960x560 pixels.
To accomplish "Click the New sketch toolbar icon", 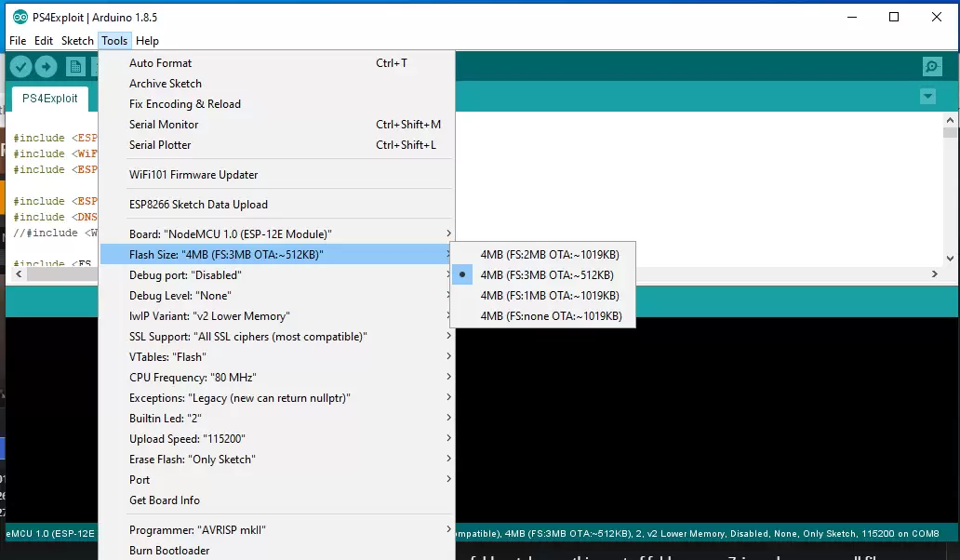I will [x=76, y=67].
